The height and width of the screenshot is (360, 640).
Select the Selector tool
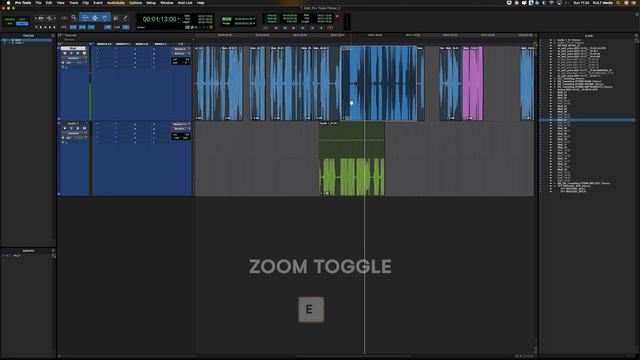(95, 18)
